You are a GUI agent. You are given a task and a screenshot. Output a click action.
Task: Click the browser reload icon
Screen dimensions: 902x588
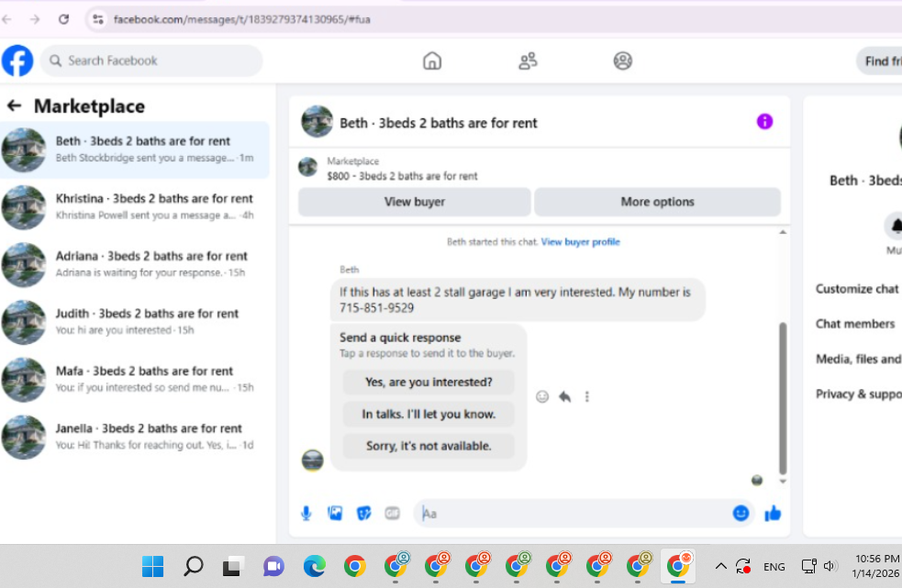63,19
